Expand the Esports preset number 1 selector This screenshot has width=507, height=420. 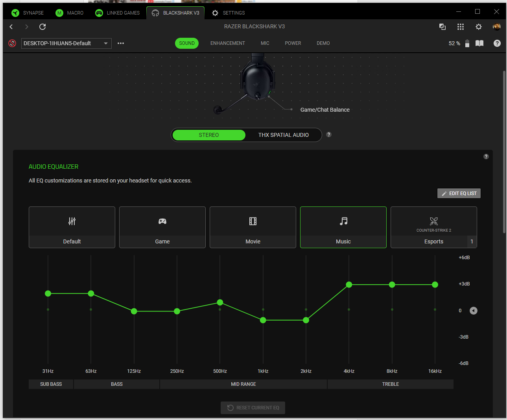click(x=472, y=241)
